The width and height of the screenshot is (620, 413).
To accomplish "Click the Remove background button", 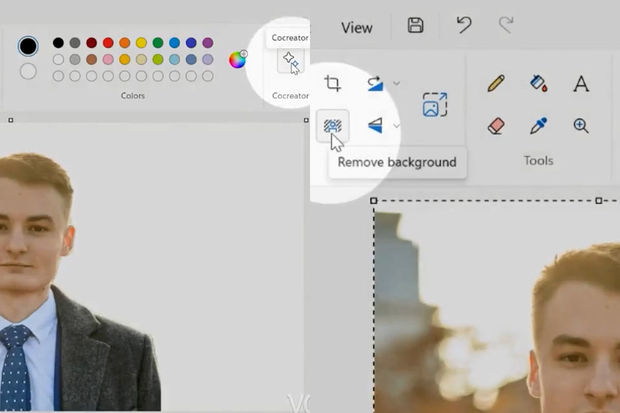I will [332, 126].
